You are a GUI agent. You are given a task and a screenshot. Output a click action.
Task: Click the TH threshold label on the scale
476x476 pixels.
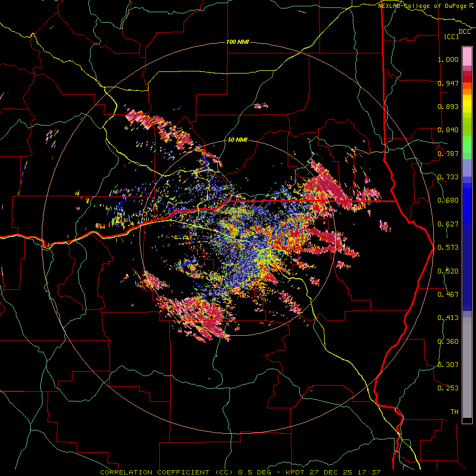pos(454,412)
